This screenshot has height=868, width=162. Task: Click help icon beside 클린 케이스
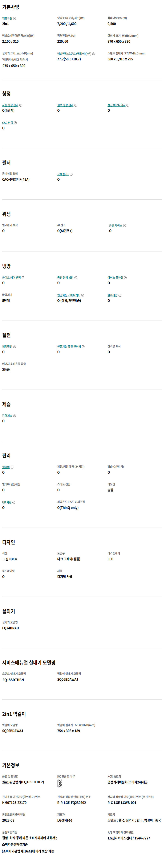pos(124,225)
